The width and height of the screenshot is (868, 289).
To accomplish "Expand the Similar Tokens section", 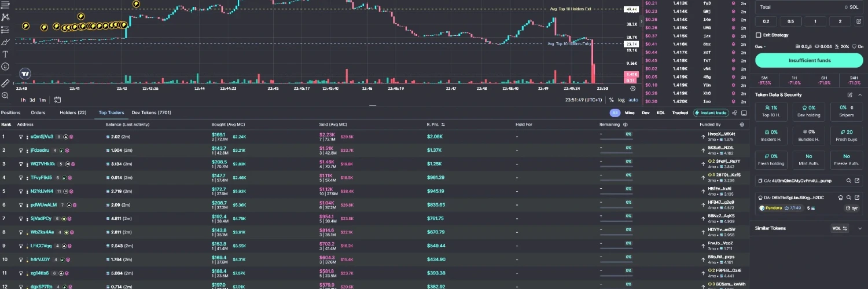I will (x=859, y=228).
